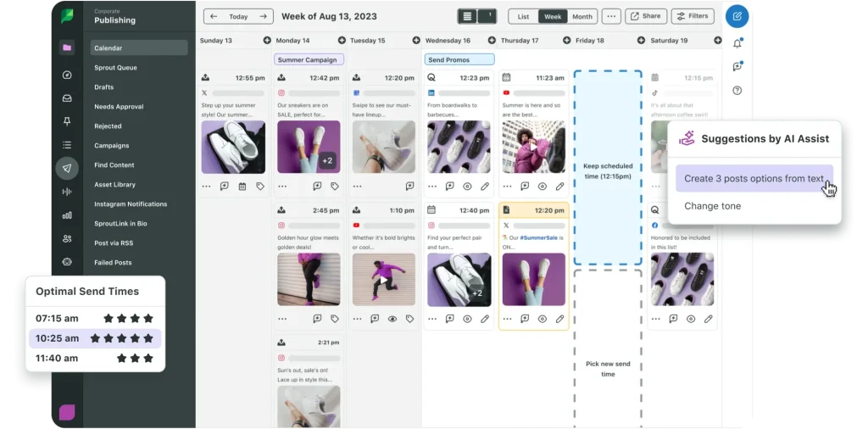The height and width of the screenshot is (429, 868).
Task: Open Sprout Queue in the sidebar
Action: pyautogui.click(x=115, y=68)
